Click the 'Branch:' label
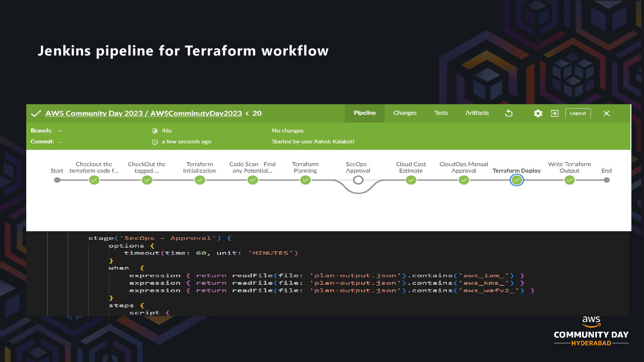Screen dimensions: 644x362 pyautogui.click(x=41, y=130)
